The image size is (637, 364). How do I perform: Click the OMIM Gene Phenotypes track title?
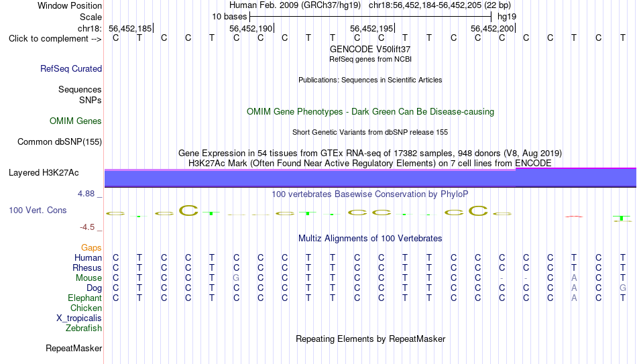pos(370,112)
